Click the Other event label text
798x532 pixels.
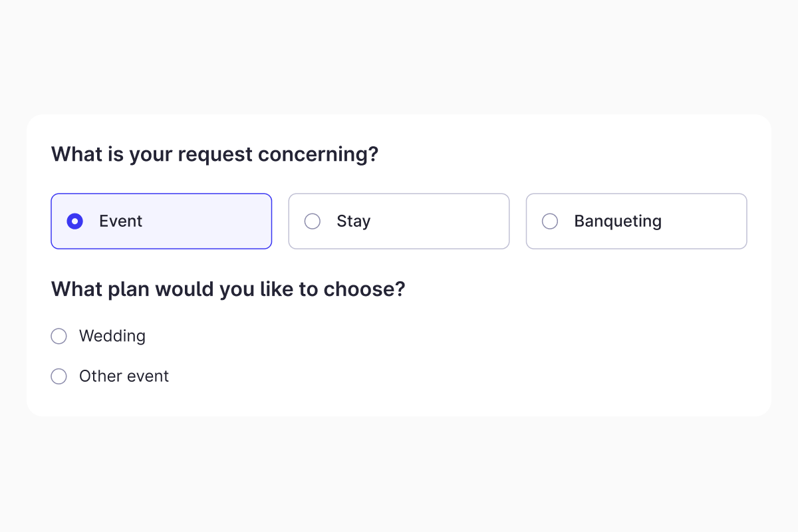click(124, 376)
